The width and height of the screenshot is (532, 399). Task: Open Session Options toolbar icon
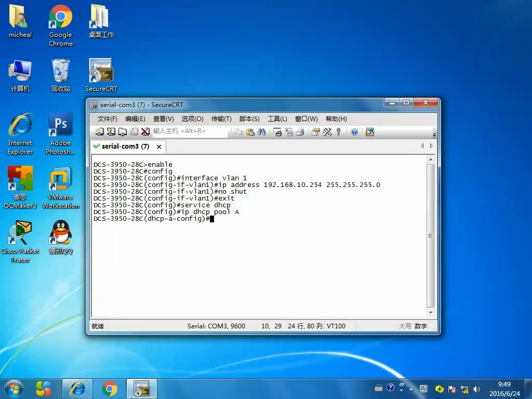click(316, 132)
